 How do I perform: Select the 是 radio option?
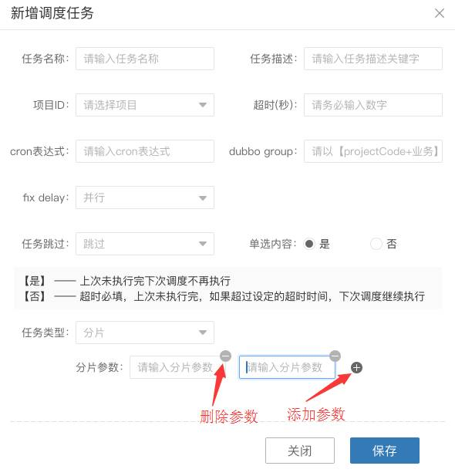[309, 244]
